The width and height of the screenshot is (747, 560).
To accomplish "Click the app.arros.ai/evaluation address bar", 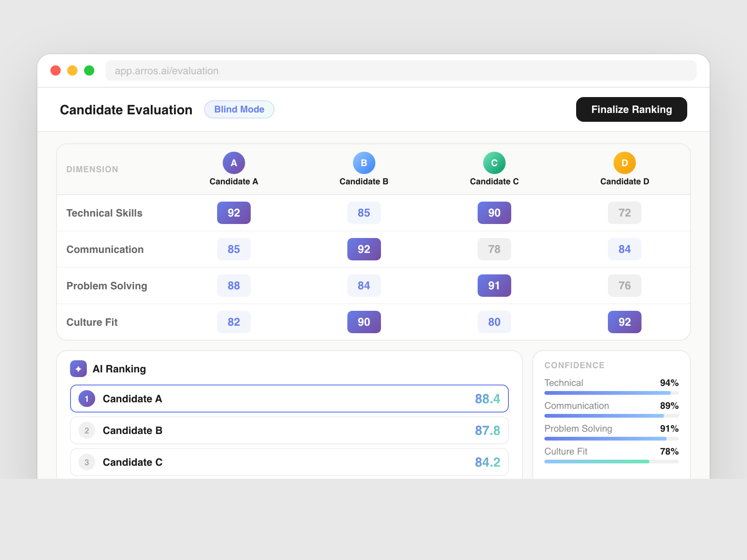I will tap(401, 70).
